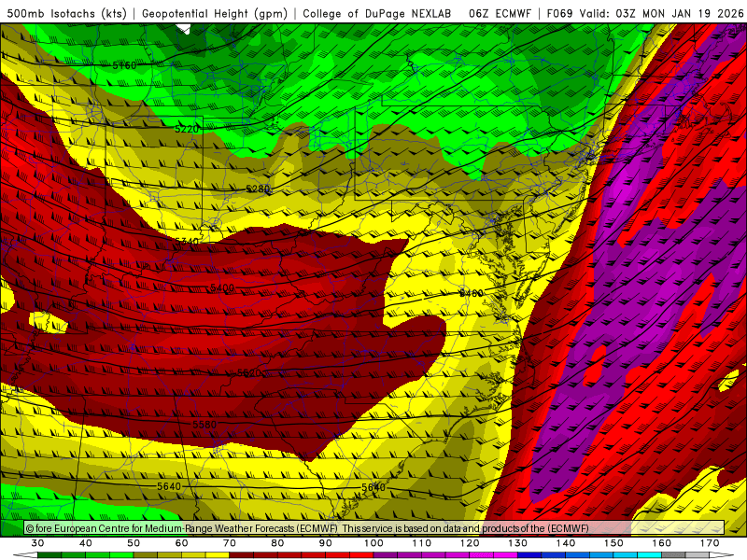Viewport: 747px width, 560px height.
Task: Click the 5580 height contour label
Action: (x=204, y=424)
